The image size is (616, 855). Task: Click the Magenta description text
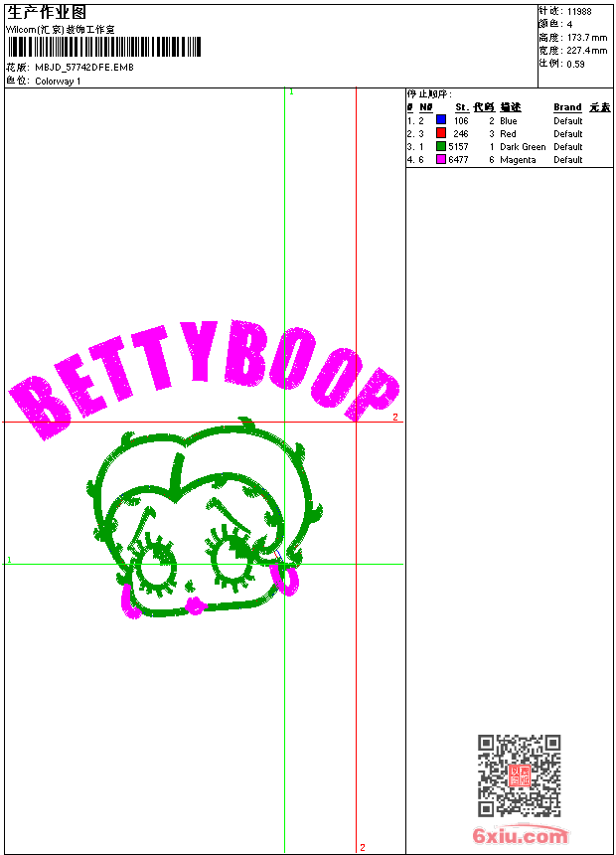tap(518, 160)
